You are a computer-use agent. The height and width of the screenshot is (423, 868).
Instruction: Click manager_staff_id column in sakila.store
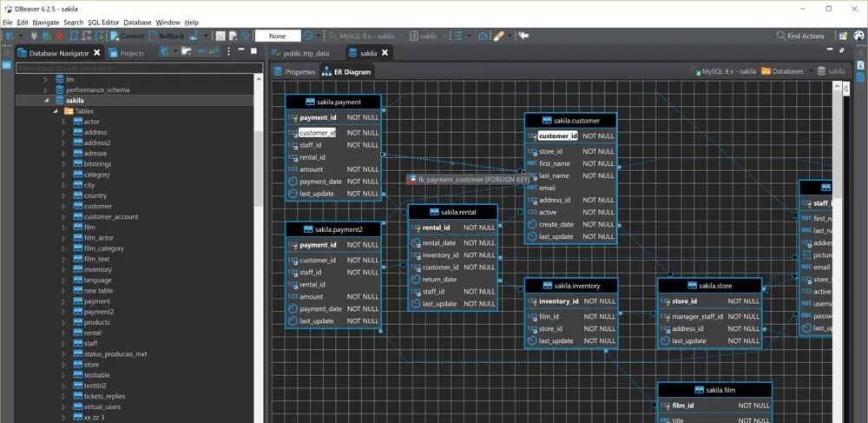point(698,317)
